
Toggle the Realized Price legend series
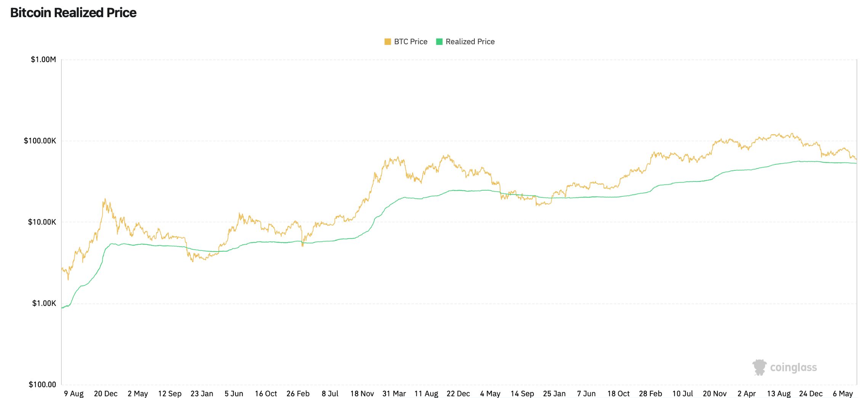click(x=465, y=42)
